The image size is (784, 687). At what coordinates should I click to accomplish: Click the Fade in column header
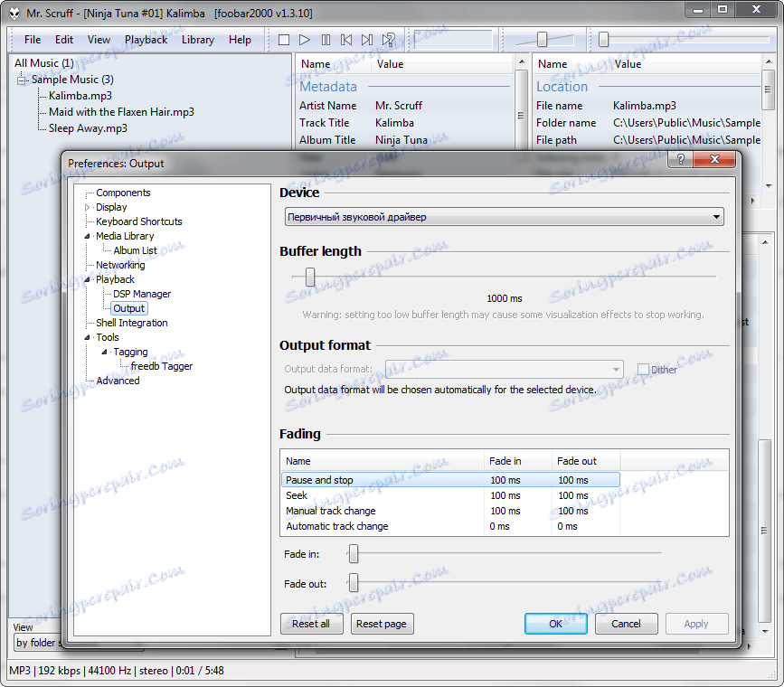click(x=517, y=461)
